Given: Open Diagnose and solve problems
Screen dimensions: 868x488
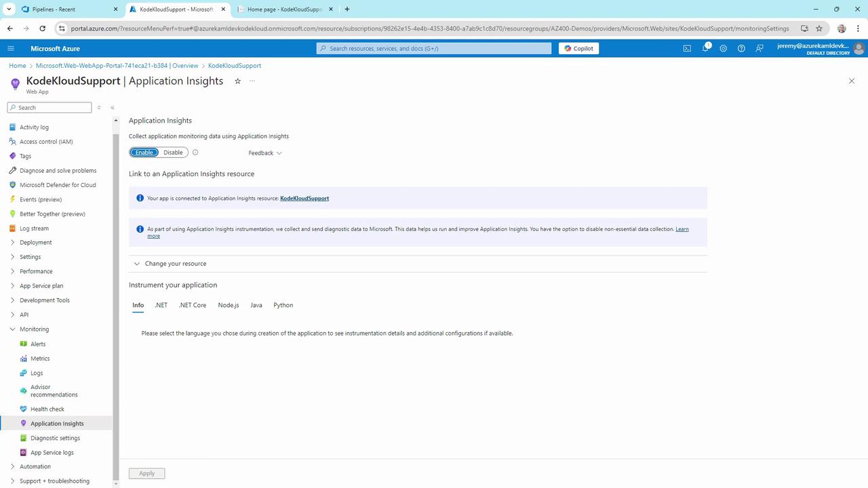Looking at the screenshot, I should coord(57,171).
